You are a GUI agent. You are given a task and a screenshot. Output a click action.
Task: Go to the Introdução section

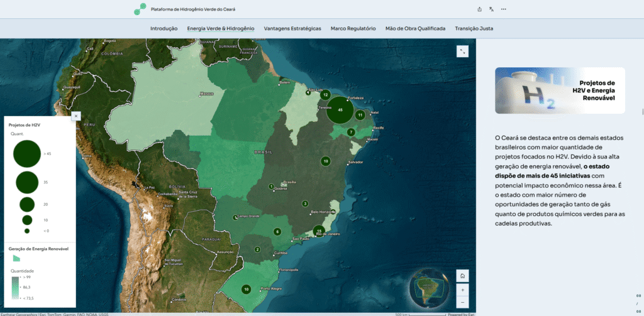coord(164,28)
